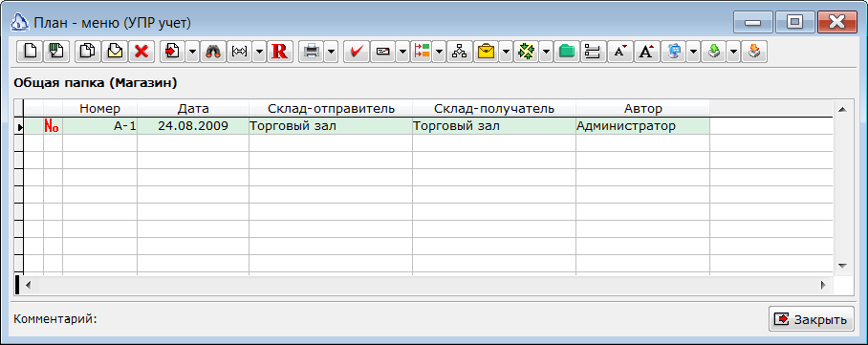Select the cell with number A-1

tap(99, 126)
